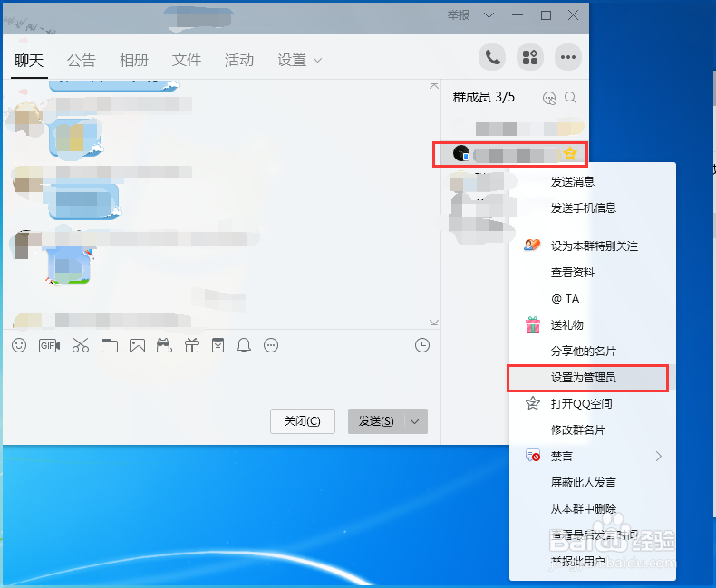This screenshot has height=588, width=716.
Task: Click the 群成员 3/5 header
Action: (484, 97)
